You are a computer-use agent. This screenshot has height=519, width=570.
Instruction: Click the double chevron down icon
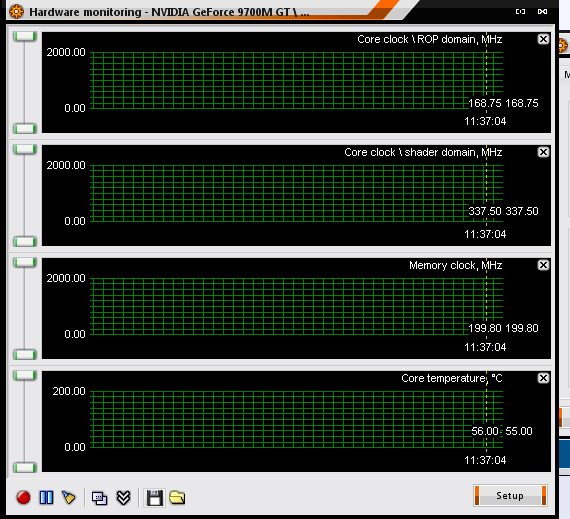coord(124,498)
